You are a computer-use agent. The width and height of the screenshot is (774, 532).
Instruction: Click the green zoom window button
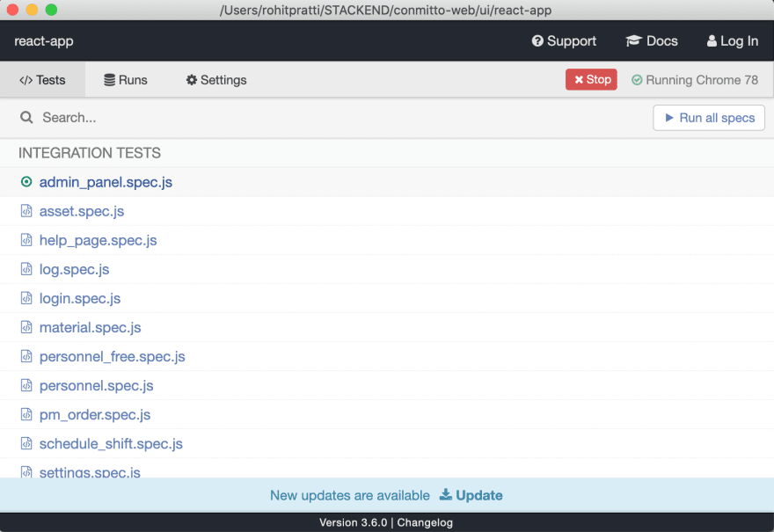pos(51,10)
